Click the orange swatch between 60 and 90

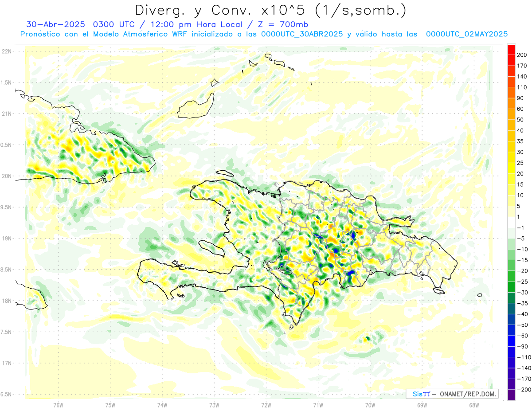(x=511, y=103)
